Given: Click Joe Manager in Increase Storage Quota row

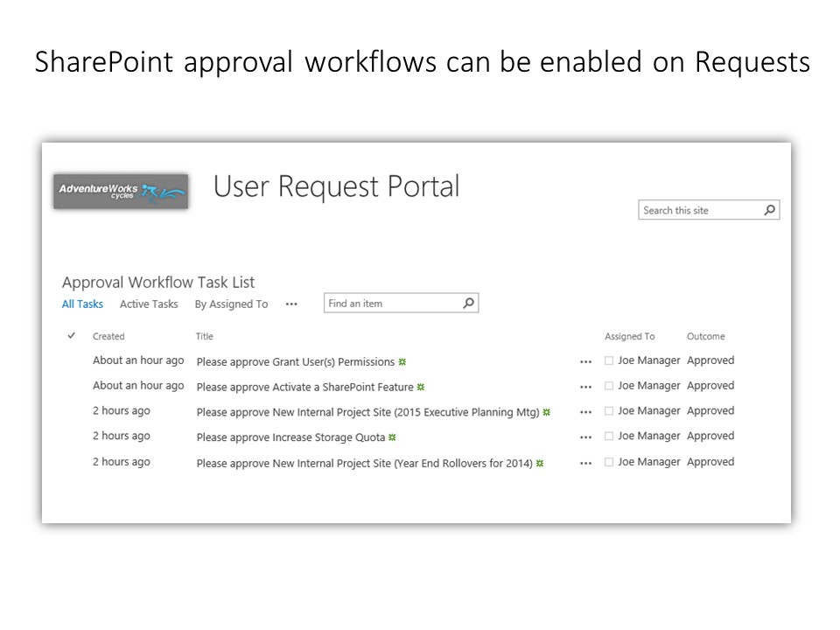Looking at the screenshot, I should coord(648,436).
